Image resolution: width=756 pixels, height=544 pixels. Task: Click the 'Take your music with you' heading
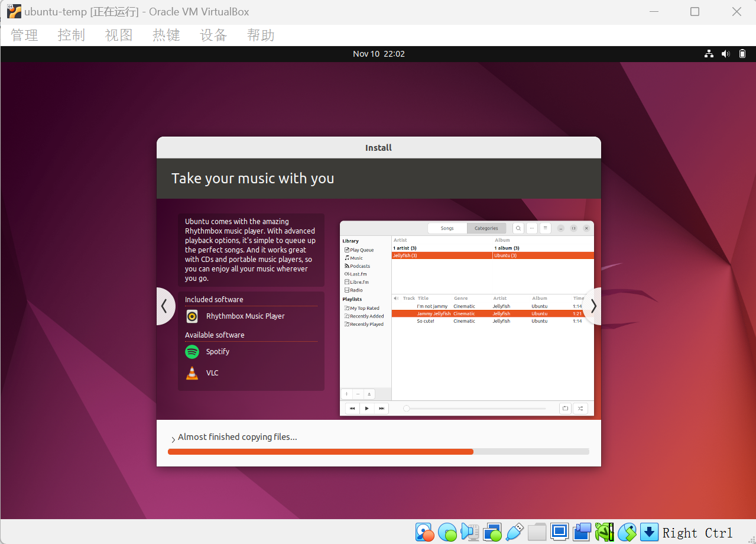(252, 179)
